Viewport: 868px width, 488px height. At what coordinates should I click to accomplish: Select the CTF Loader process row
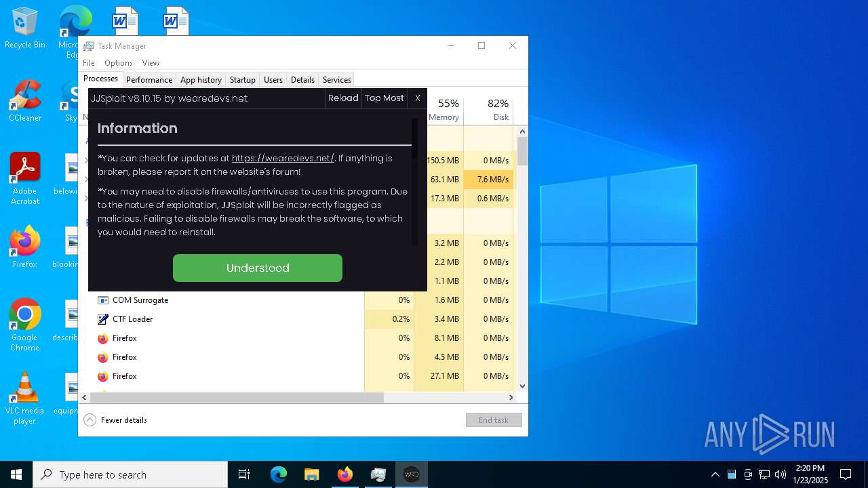[x=298, y=319]
